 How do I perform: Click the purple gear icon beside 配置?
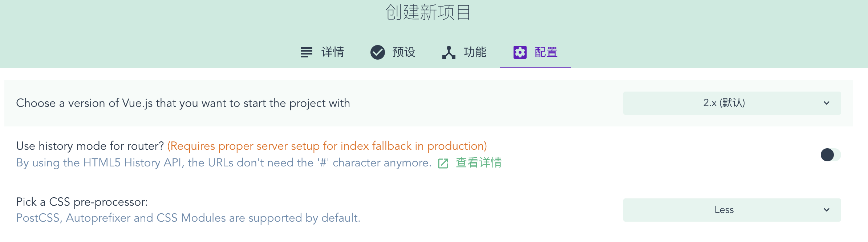point(520,52)
